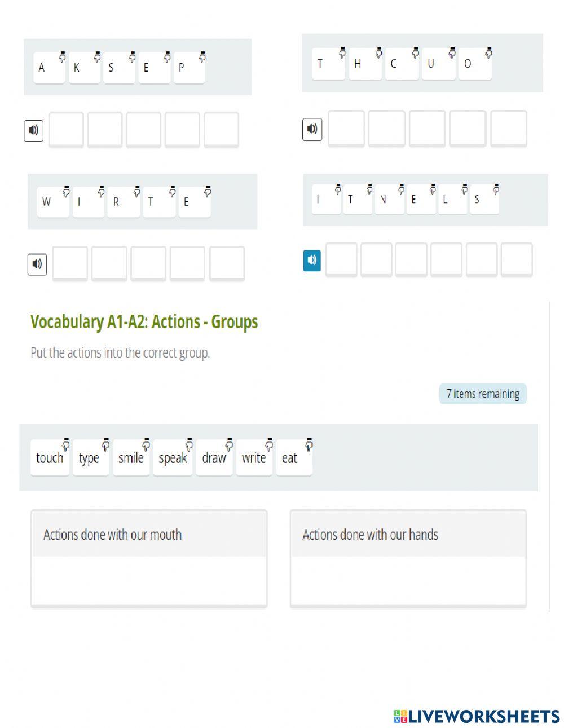Play audio for the AKSEP word
564x728 pixels.
point(34,130)
